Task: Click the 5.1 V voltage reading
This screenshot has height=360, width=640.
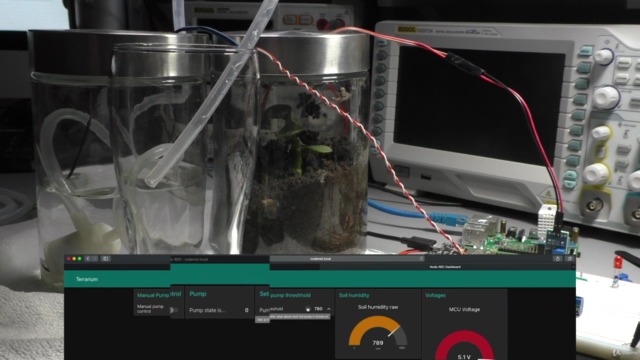Action: pyautogui.click(x=464, y=357)
